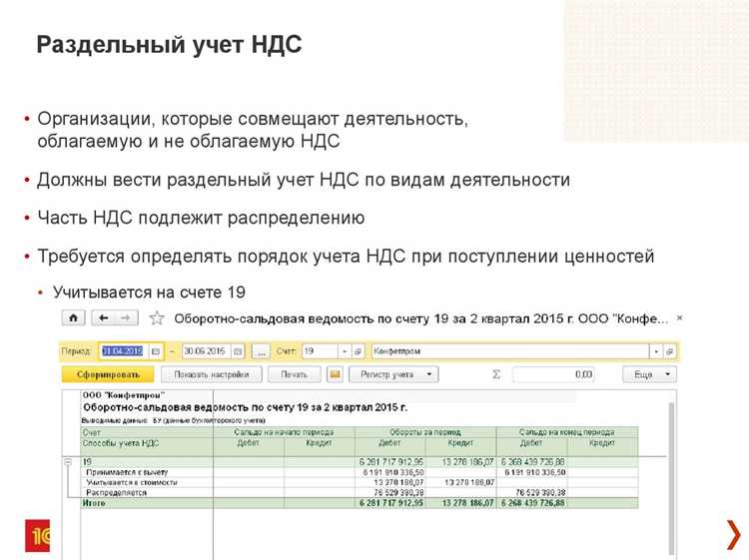This screenshot has height=560, width=749.
Task: Open the Регистр учета dropdown
Action: [393, 374]
